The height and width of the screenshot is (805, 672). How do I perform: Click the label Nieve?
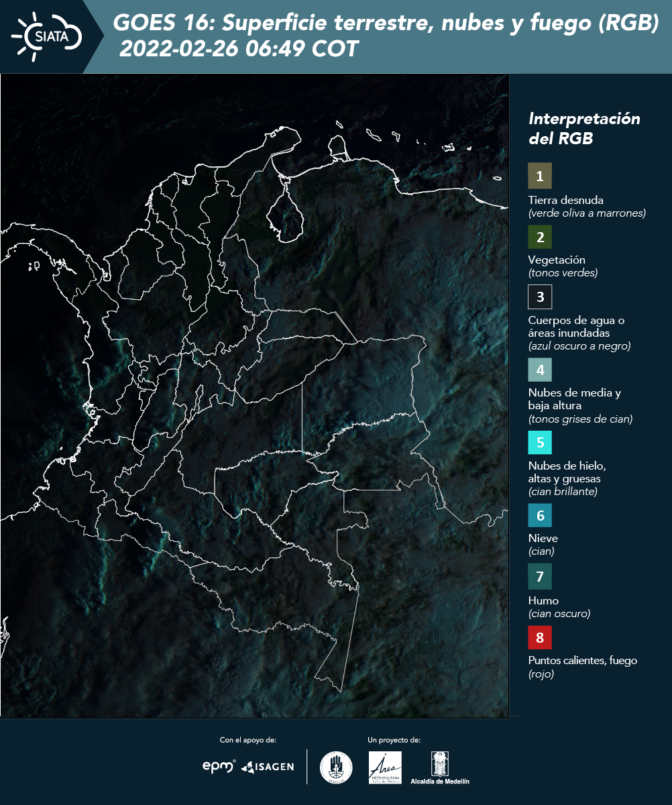(x=543, y=538)
